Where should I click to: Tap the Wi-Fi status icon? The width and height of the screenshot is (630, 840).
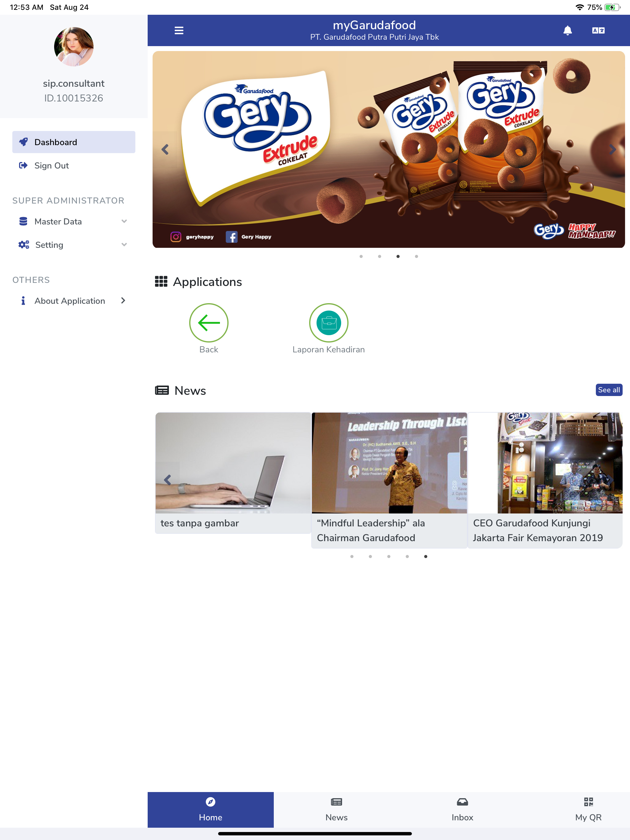pos(580,7)
